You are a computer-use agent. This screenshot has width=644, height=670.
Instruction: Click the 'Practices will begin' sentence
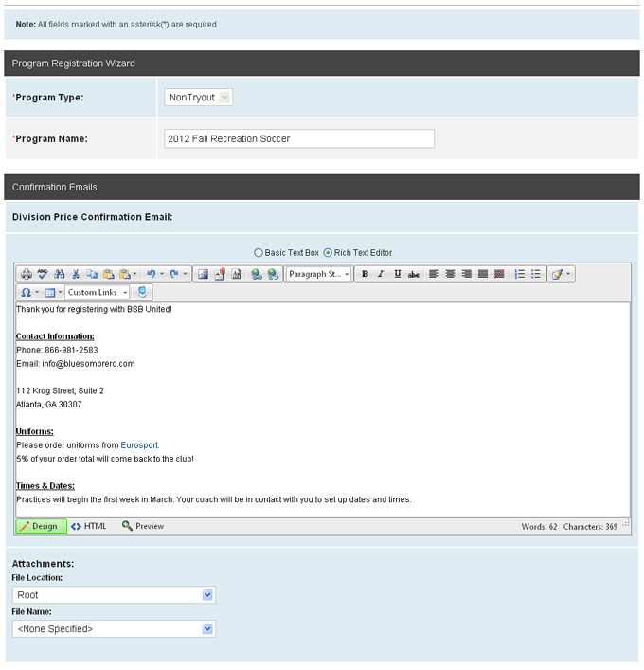pos(214,499)
